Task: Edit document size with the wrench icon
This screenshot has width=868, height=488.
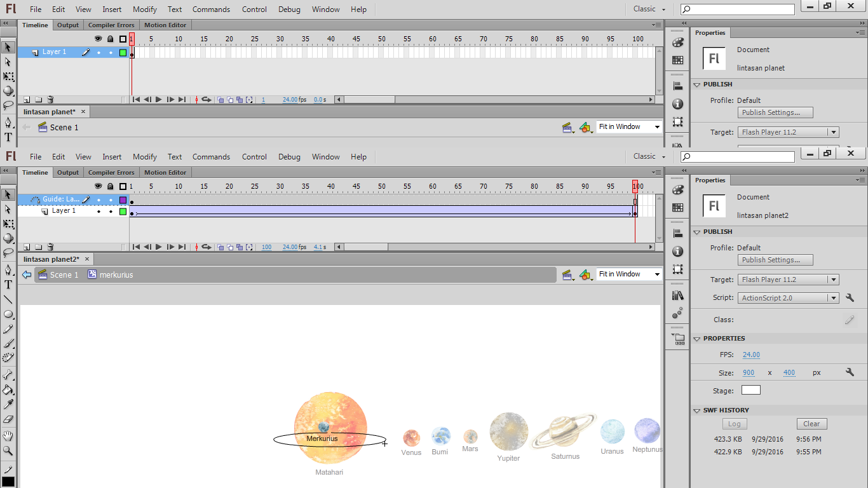Action: point(850,372)
